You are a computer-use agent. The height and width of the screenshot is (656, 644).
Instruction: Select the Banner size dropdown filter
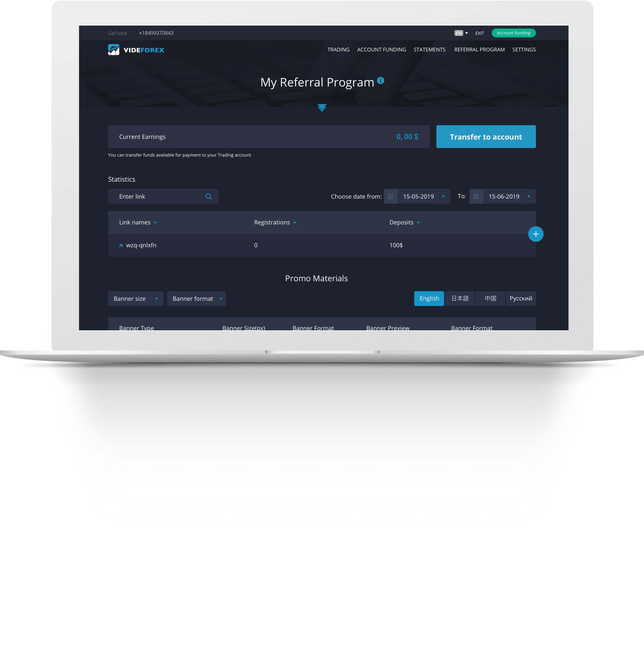tap(135, 298)
